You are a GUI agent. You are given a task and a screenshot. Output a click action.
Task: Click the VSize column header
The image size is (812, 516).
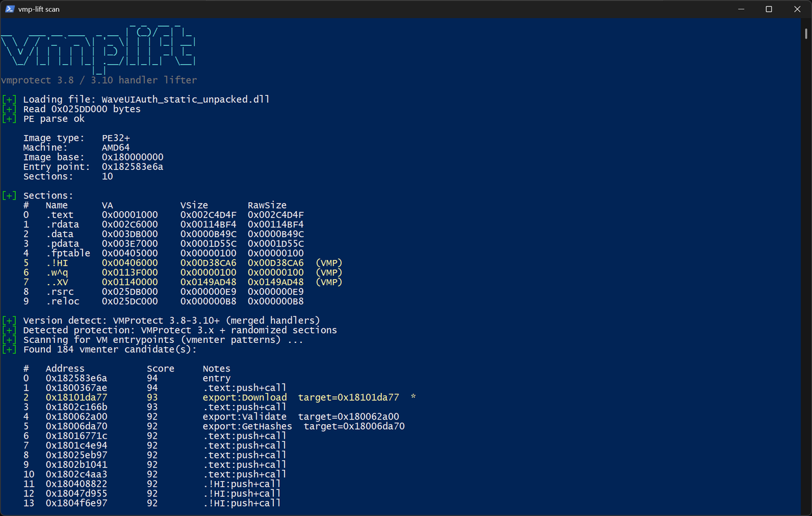[194, 205]
